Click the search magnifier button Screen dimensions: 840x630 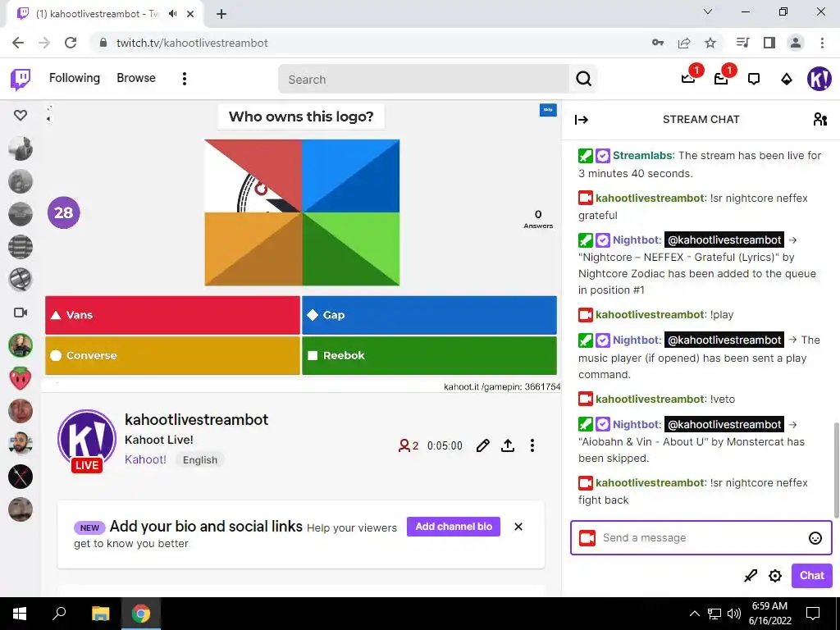pos(583,80)
